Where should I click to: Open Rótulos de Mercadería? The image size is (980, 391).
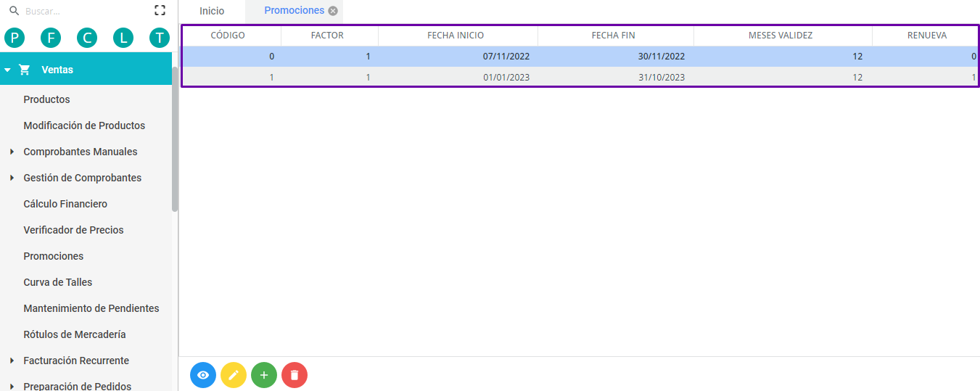click(75, 334)
